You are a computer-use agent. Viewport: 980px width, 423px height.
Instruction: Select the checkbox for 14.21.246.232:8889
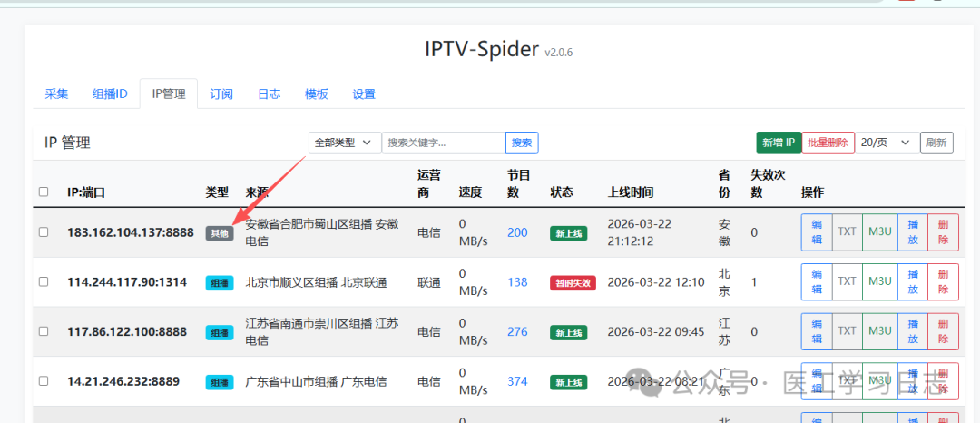[44, 381]
